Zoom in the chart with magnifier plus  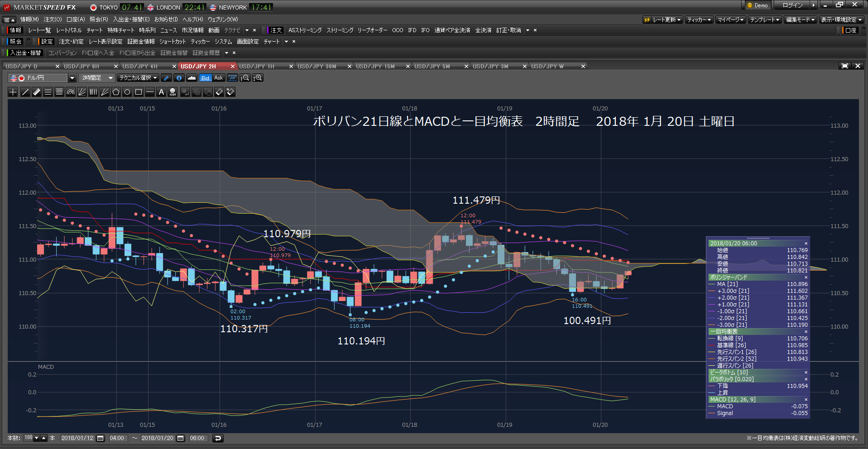[258, 78]
